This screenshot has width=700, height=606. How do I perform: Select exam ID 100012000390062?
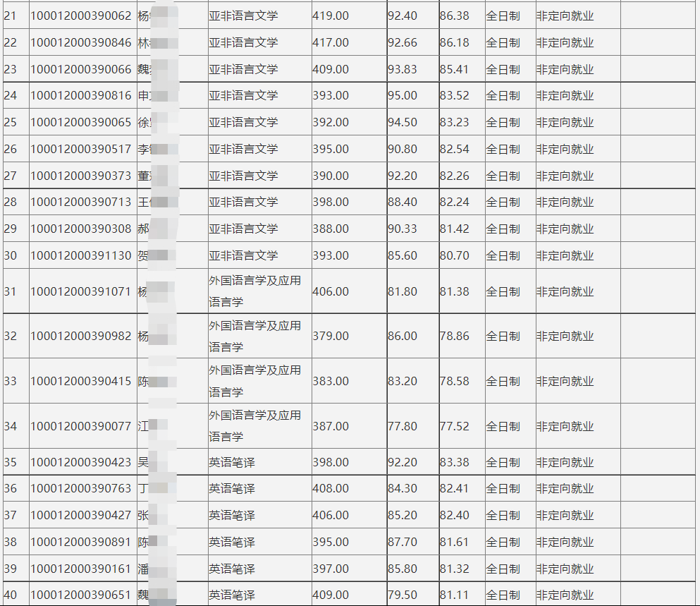click(x=81, y=16)
